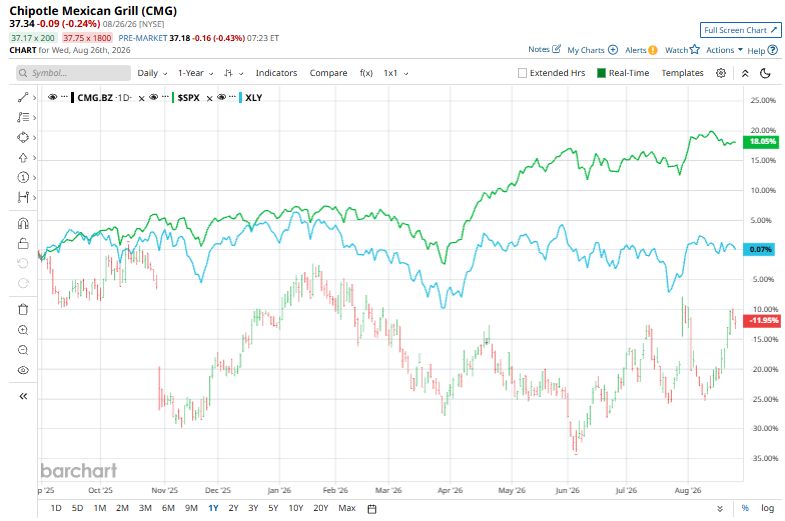This screenshot has width=785, height=521.
Task: Click the XLY blue color swatch
Action: tap(241, 98)
